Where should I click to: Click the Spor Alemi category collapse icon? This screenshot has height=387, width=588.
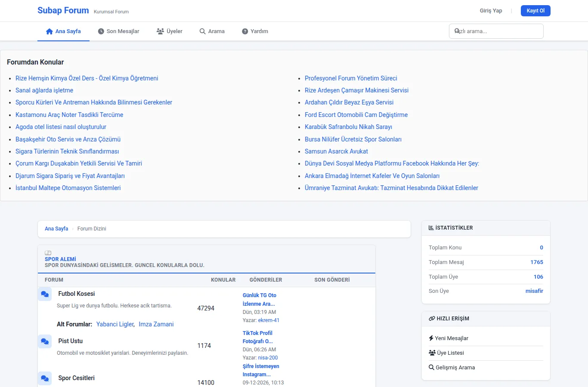[x=48, y=253]
